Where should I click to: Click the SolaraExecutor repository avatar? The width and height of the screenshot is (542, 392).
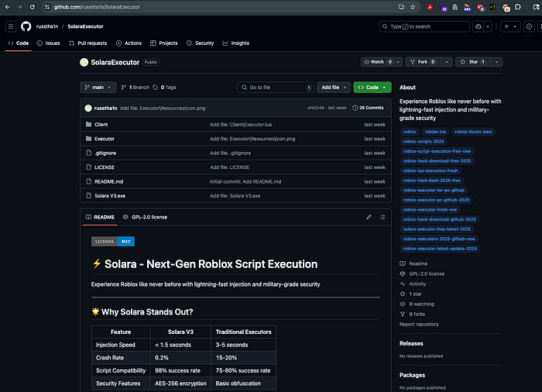pos(84,62)
